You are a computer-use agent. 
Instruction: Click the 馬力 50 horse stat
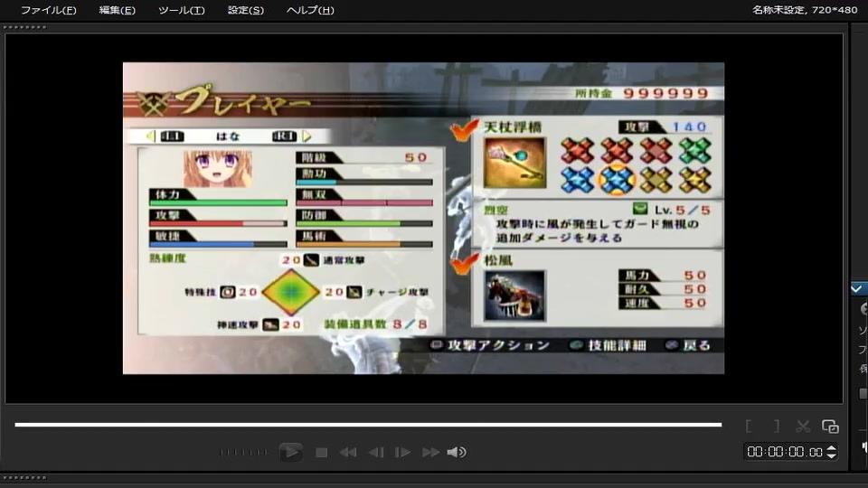pyautogui.click(x=663, y=275)
